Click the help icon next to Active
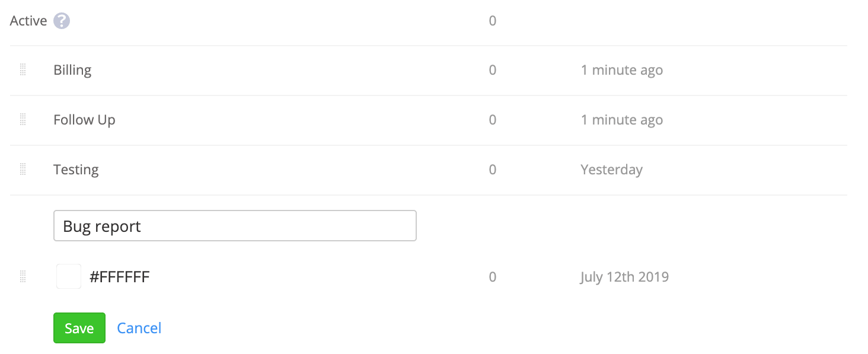 click(x=62, y=21)
